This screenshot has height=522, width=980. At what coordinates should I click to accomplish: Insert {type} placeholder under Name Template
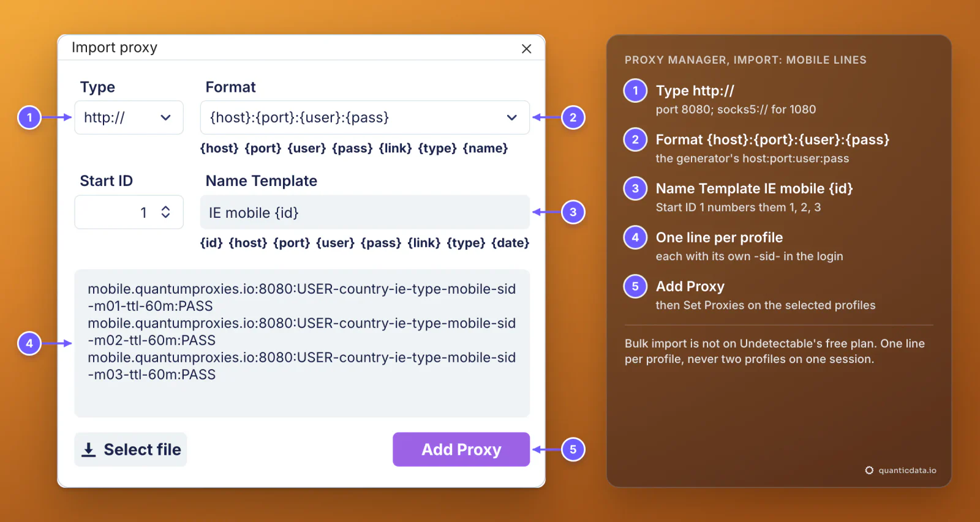(466, 243)
